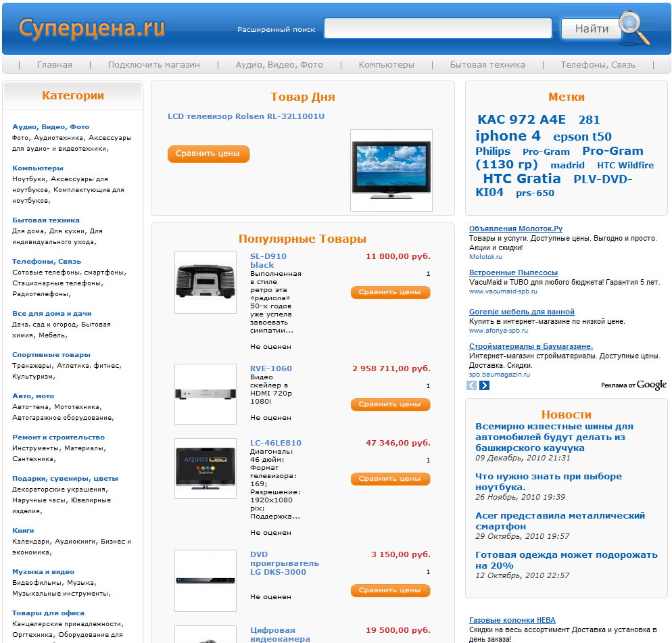Click the prs-650 tag
672x643 pixels.
coord(535,193)
